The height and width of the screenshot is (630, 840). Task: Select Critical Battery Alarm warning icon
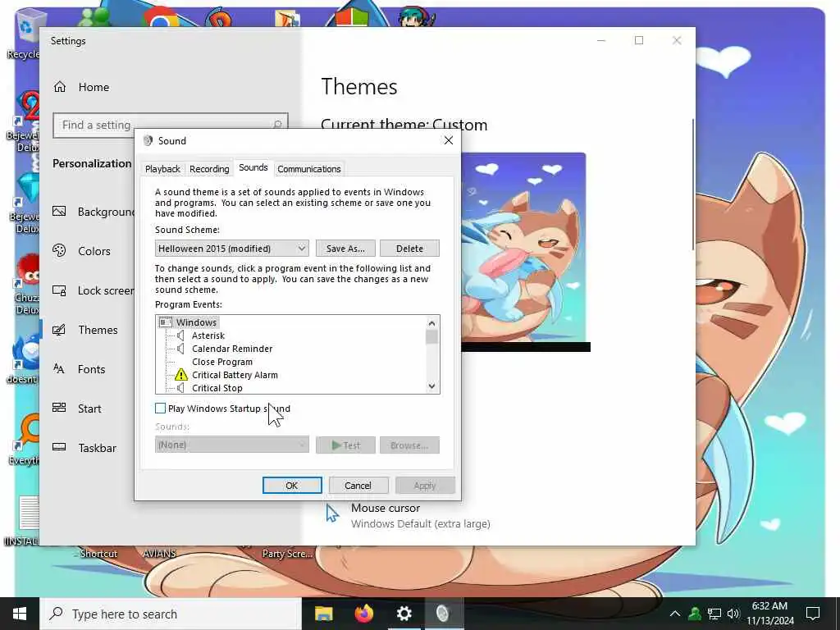click(181, 374)
